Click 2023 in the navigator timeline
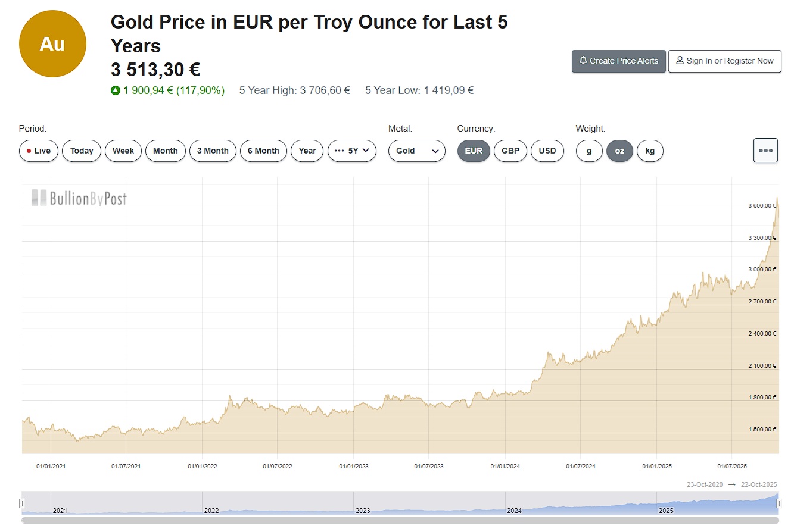Image resolution: width=791 pixels, height=532 pixels. tap(362, 511)
